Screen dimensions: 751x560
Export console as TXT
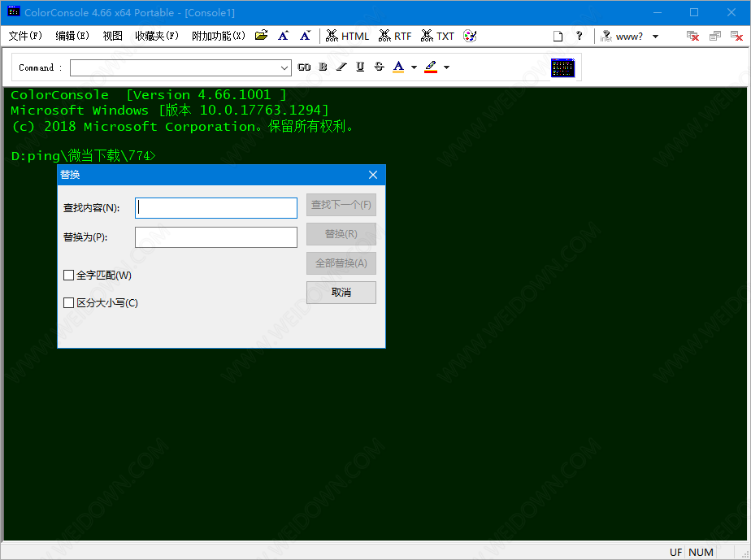[x=437, y=36]
